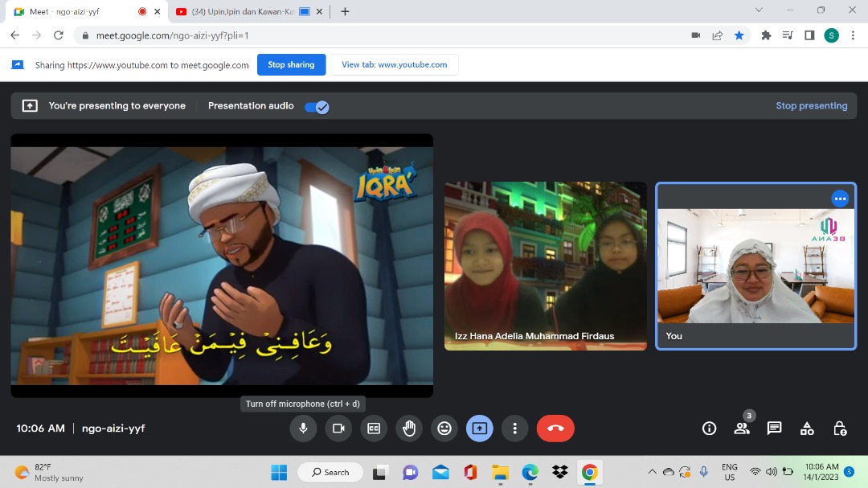The height and width of the screenshot is (488, 868).
Task: Open the Windows Start menu
Action: [279, 473]
